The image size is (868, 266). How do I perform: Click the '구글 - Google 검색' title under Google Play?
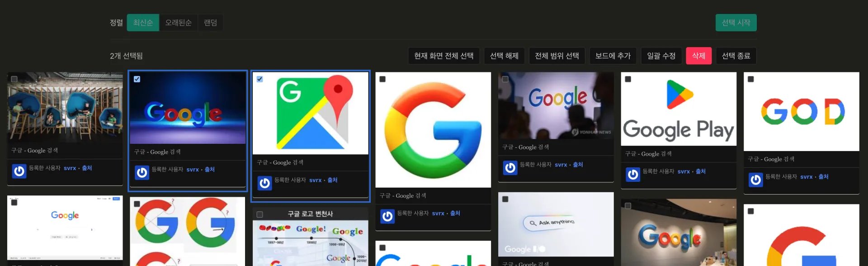pyautogui.click(x=648, y=154)
